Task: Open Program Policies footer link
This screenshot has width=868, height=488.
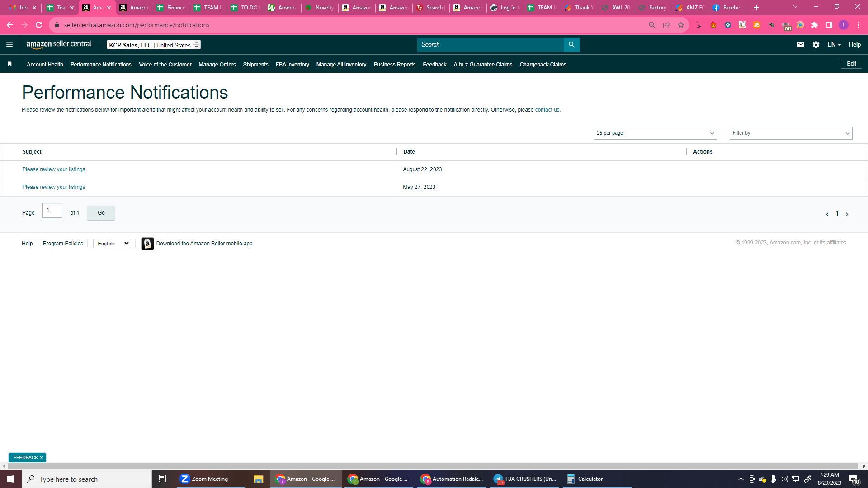Action: click(63, 244)
